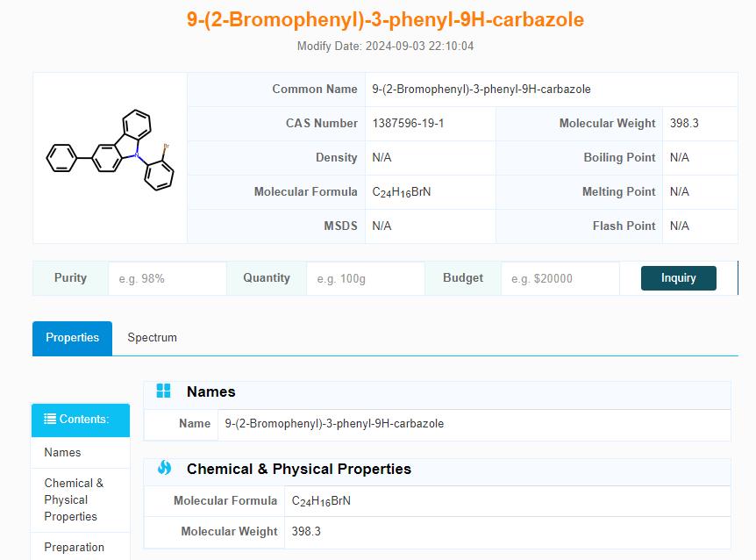The width and height of the screenshot is (756, 560).
Task: Focus the Budget input field
Action: pos(560,278)
